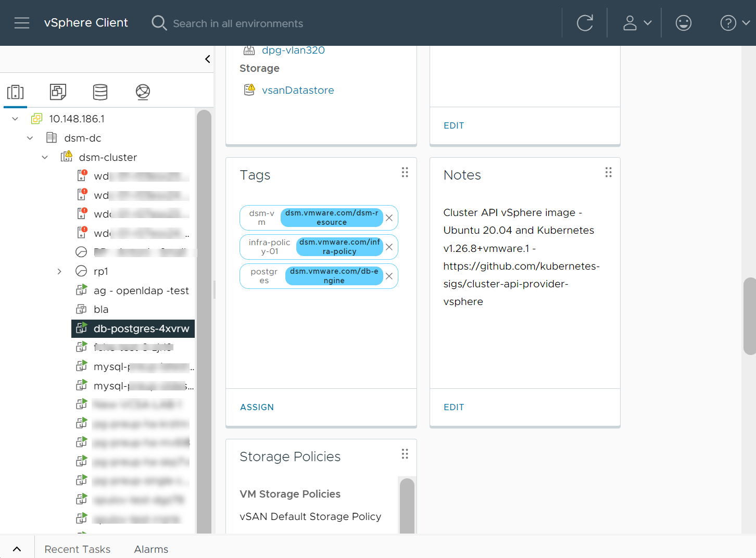Open the Notes card drag handle menu

click(x=608, y=172)
